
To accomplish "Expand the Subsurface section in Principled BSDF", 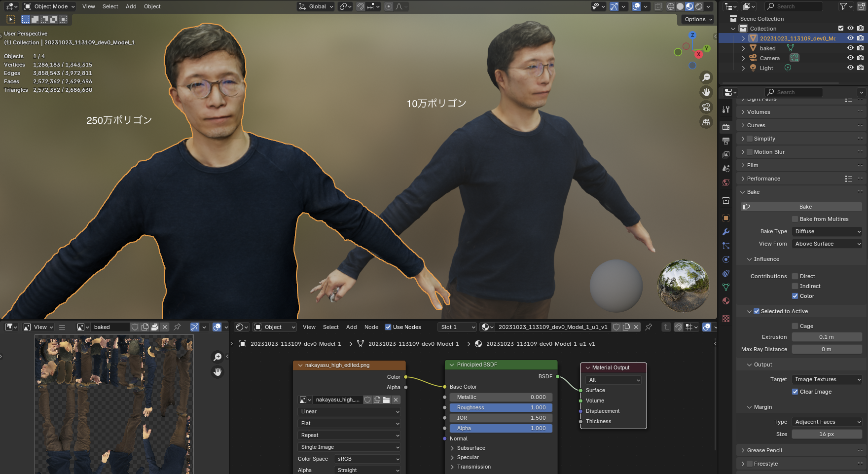I will click(x=470, y=448).
